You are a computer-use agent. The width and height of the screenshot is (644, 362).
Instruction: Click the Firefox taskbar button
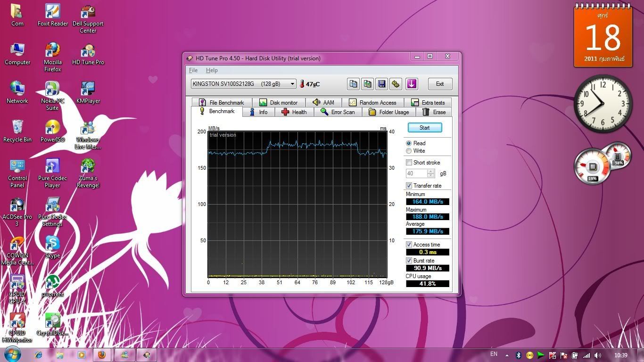[102, 355]
